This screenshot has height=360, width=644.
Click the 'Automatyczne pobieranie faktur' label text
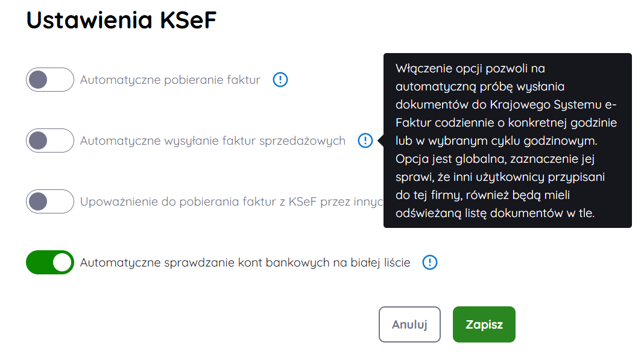click(170, 80)
